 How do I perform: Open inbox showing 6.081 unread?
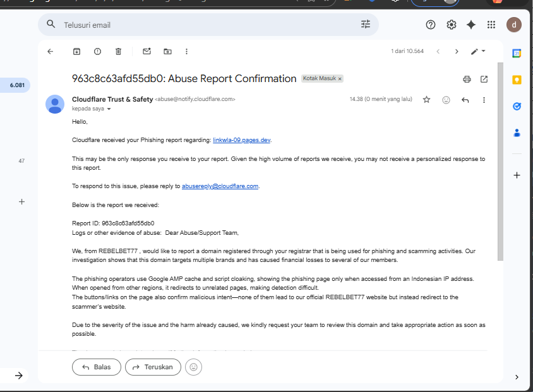[15, 85]
